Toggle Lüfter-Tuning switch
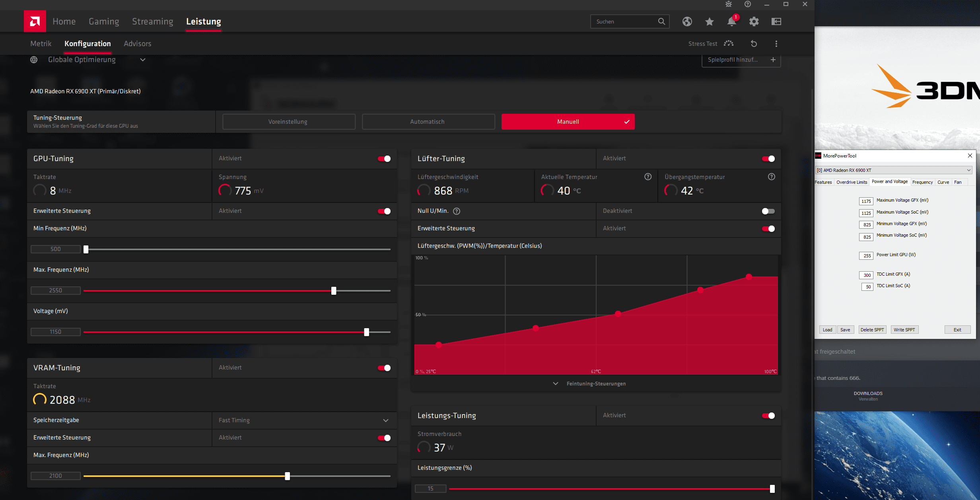The width and height of the screenshot is (980, 500). (768, 159)
